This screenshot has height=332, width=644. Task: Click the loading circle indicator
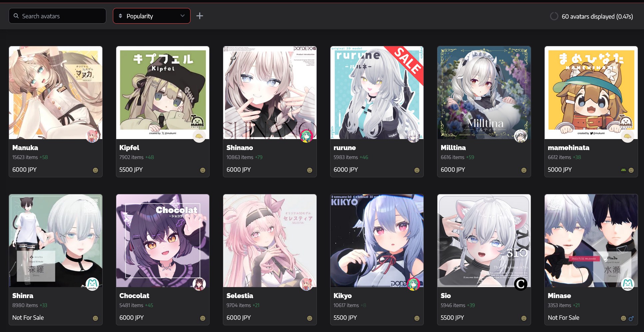pyautogui.click(x=554, y=16)
